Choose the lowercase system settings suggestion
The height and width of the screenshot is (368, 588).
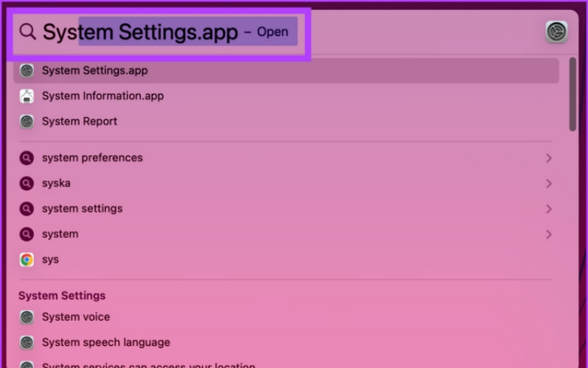pos(286,209)
